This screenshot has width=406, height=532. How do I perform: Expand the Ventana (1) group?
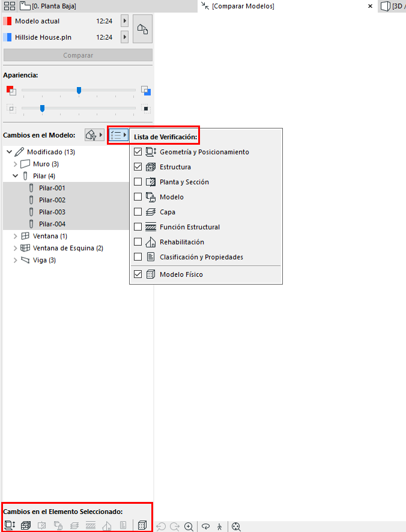15,236
